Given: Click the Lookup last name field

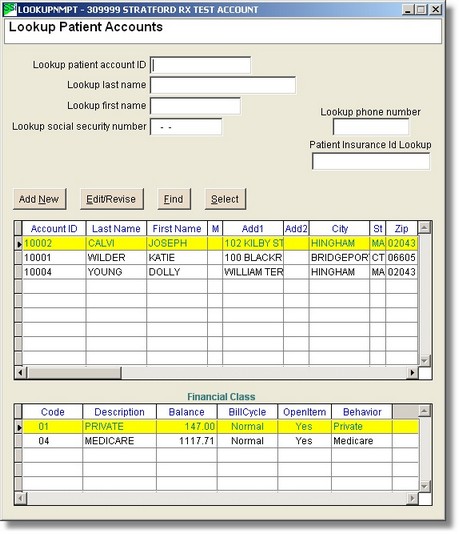Looking at the screenshot, I should pos(223,85).
